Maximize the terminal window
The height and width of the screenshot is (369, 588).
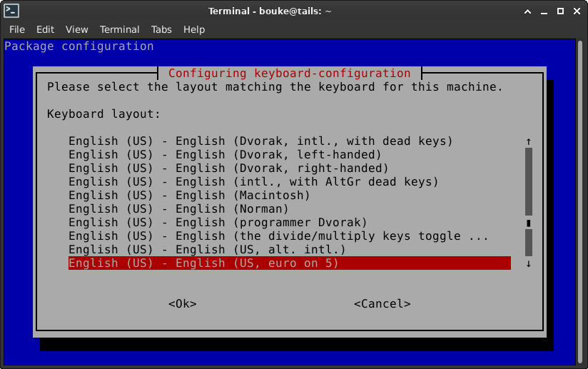(x=560, y=11)
